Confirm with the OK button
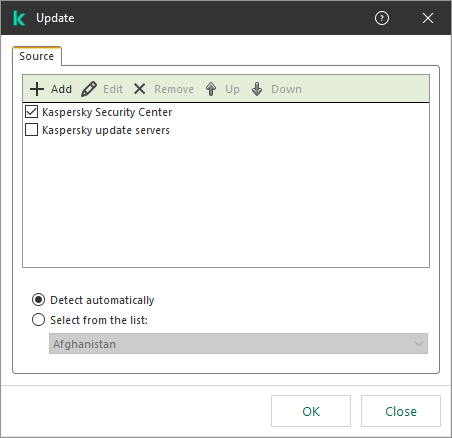This screenshot has width=452, height=438. pyautogui.click(x=311, y=411)
